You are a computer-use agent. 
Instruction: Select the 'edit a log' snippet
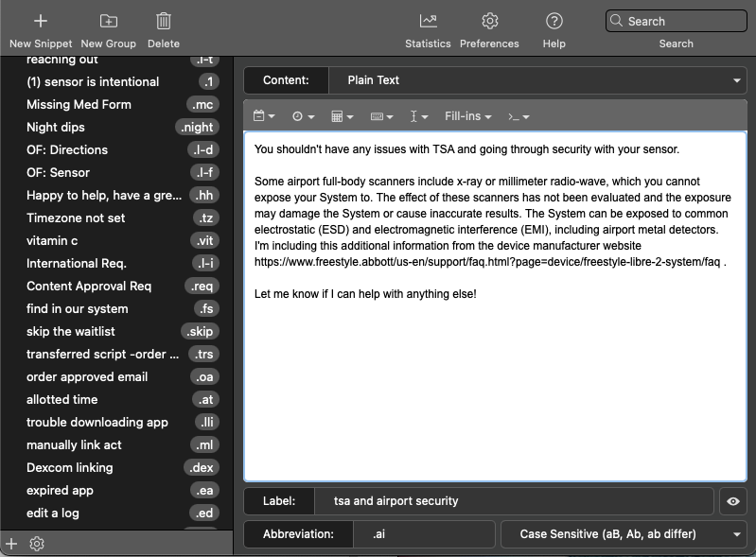pos(116,513)
